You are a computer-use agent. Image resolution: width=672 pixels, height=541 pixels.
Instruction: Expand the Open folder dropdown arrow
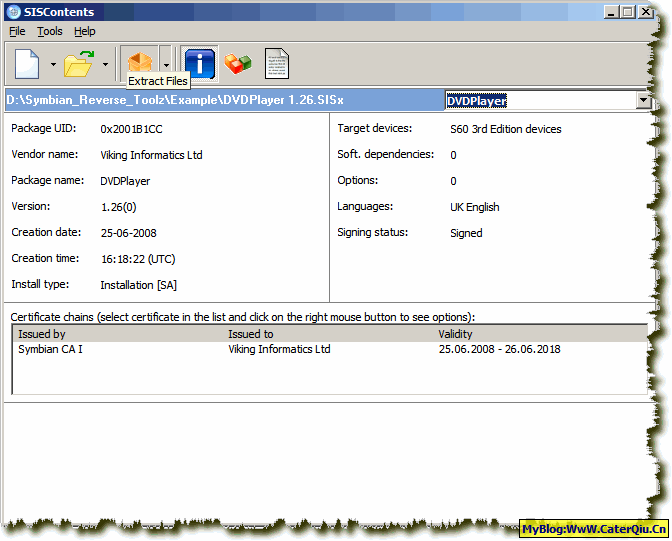click(x=105, y=65)
